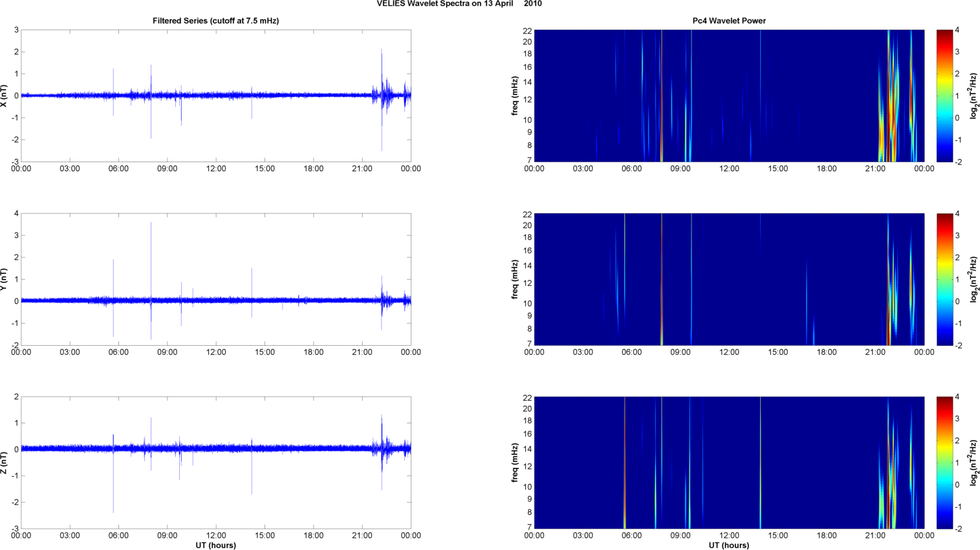Select the middle wavelet power spectrogram
Image resolution: width=980 pixels, height=550 pixels.
pos(729,279)
